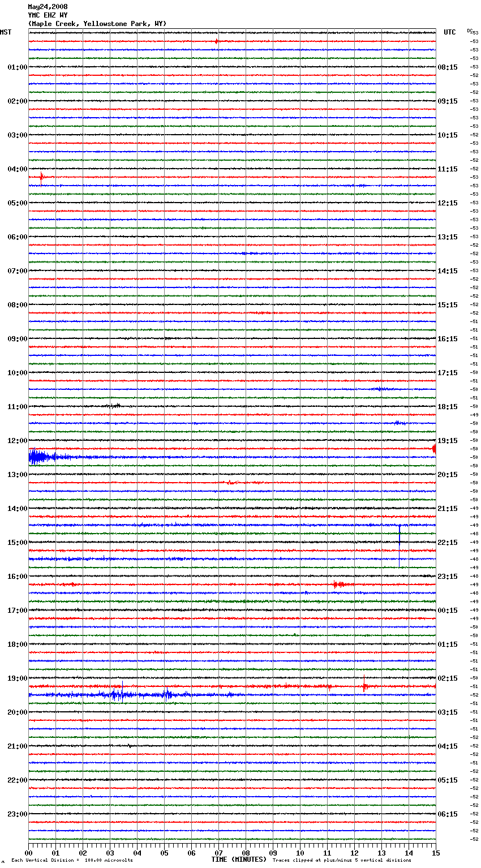481x868 pixels.
Task: Select the 12:00 MST time label
Action: click(18, 441)
